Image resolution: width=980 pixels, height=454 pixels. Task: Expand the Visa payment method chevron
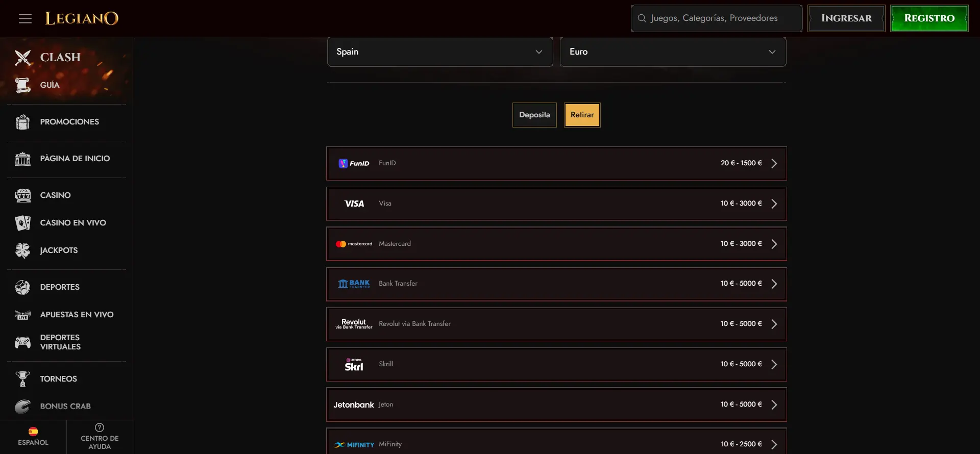tap(774, 204)
